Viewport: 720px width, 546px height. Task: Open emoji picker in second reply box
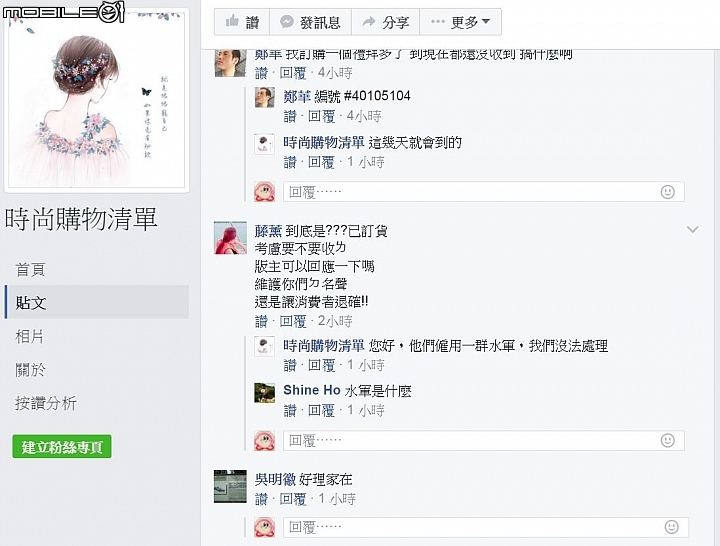[667, 440]
